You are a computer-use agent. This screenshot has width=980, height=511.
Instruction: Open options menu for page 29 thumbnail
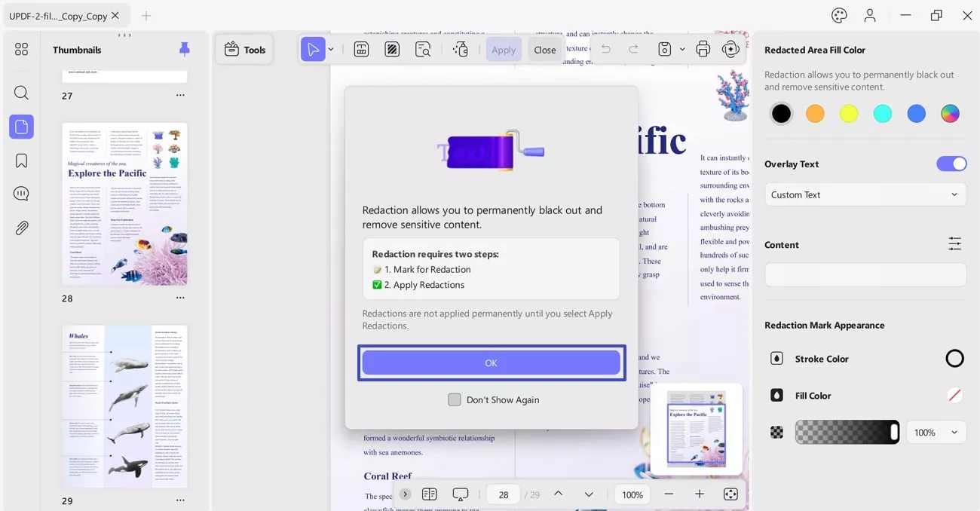coord(180,500)
